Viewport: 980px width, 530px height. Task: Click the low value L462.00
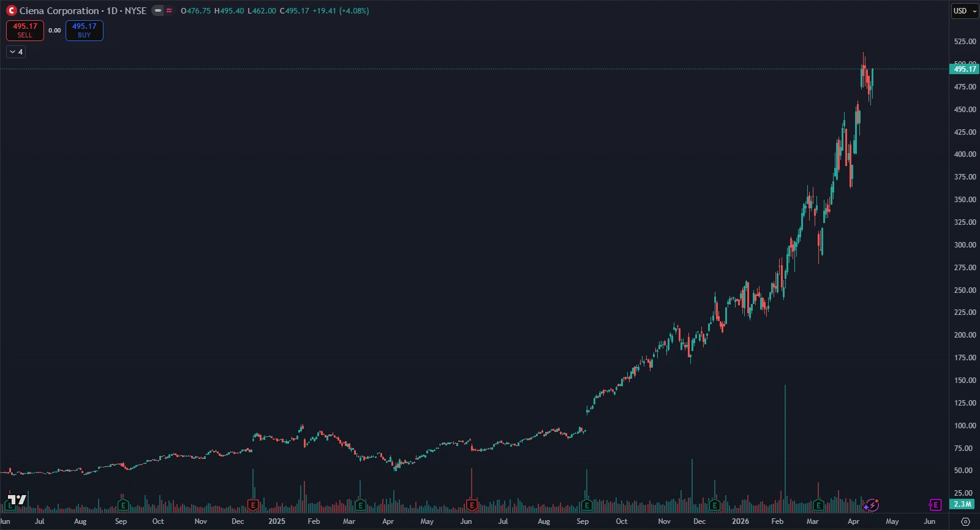(262, 11)
